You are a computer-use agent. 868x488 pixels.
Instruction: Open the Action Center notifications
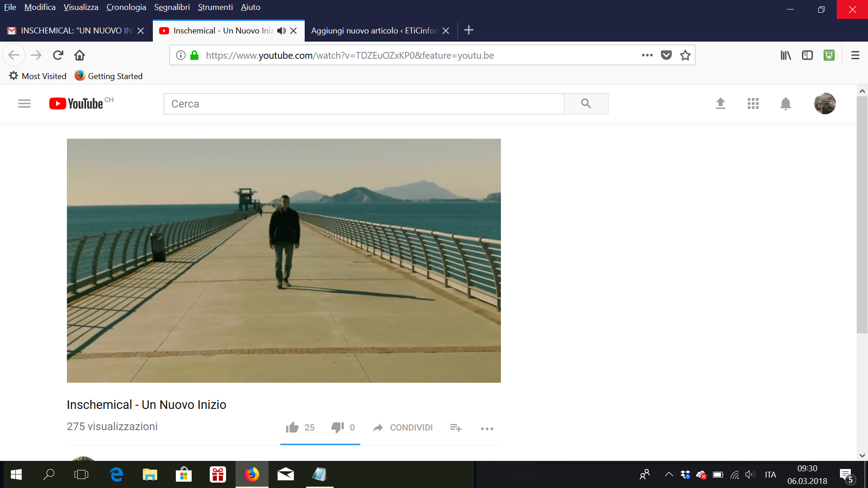click(x=847, y=475)
